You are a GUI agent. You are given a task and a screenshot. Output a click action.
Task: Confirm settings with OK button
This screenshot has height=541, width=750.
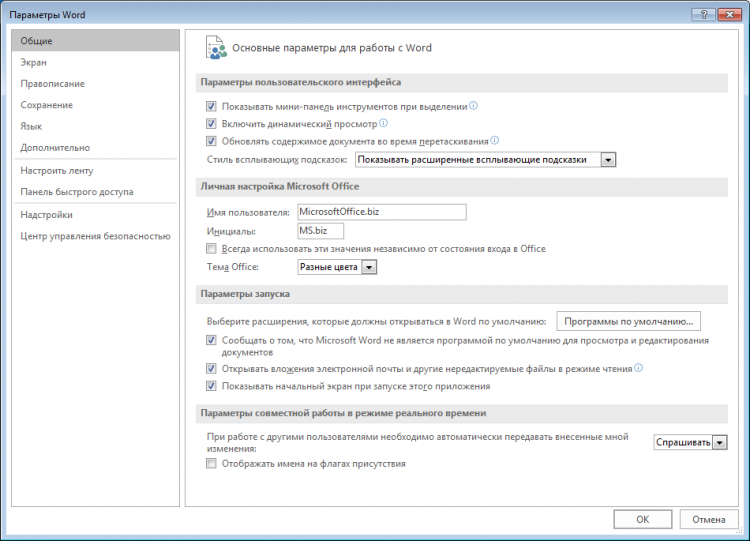tap(642, 519)
